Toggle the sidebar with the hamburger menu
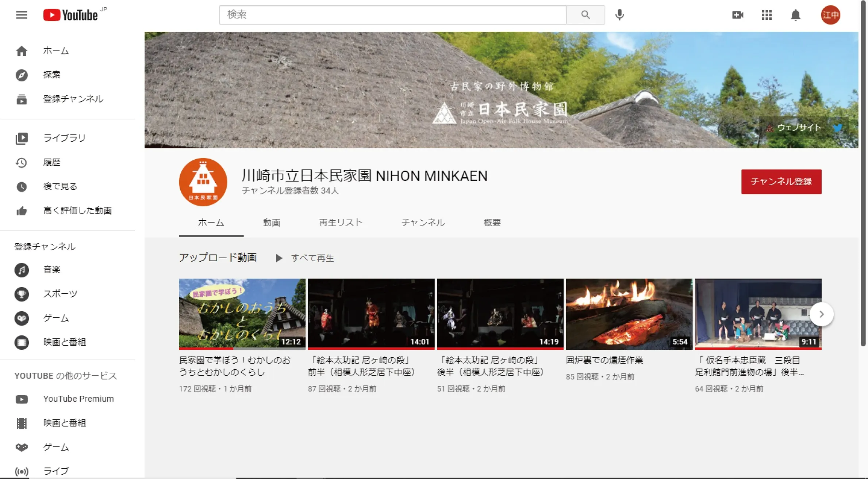This screenshot has height=479, width=868. pos(22,15)
